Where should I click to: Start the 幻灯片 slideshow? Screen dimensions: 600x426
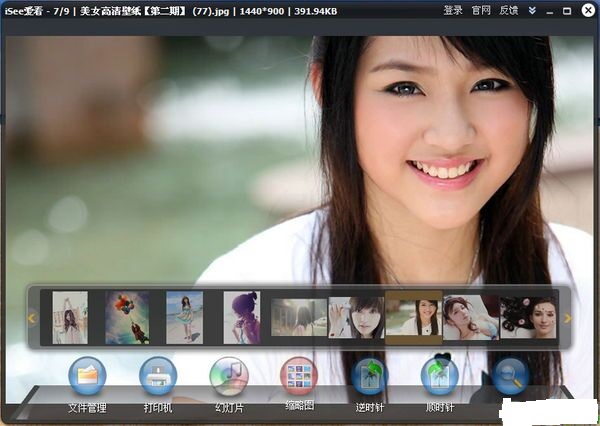(228, 376)
